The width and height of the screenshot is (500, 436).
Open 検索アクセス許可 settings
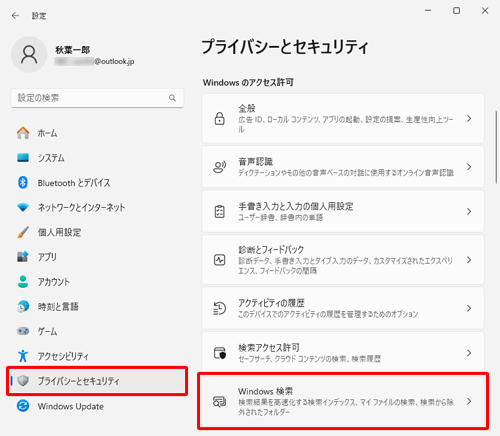pos(343,353)
